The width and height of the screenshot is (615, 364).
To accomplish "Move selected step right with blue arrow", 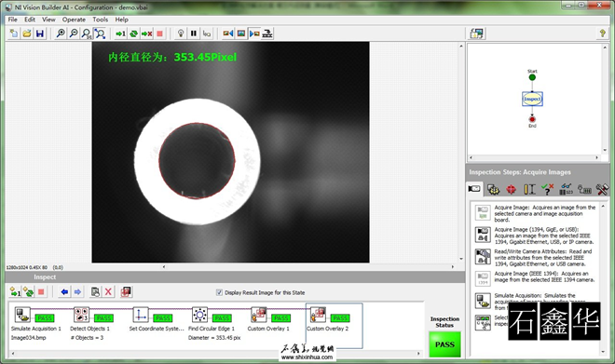I will click(x=77, y=292).
